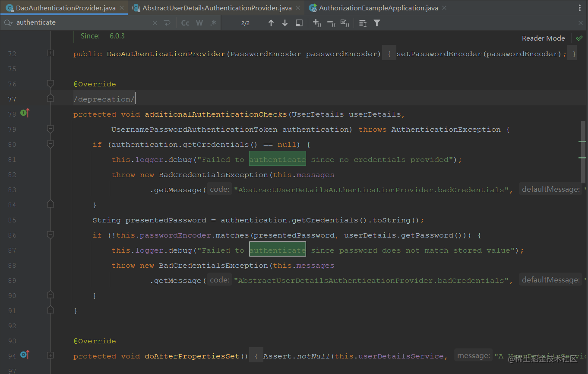The width and height of the screenshot is (588, 374).
Task: Click the new line icon in search field
Action: (168, 23)
